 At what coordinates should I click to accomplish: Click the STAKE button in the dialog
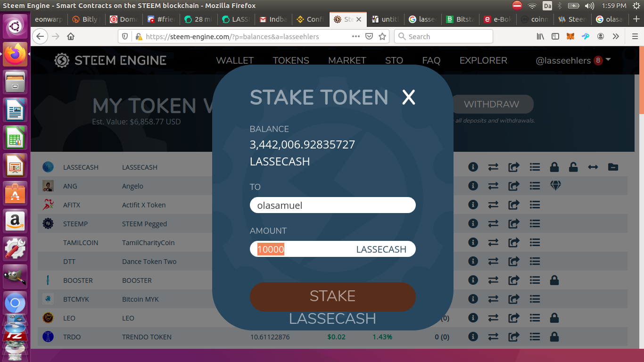pos(332,297)
